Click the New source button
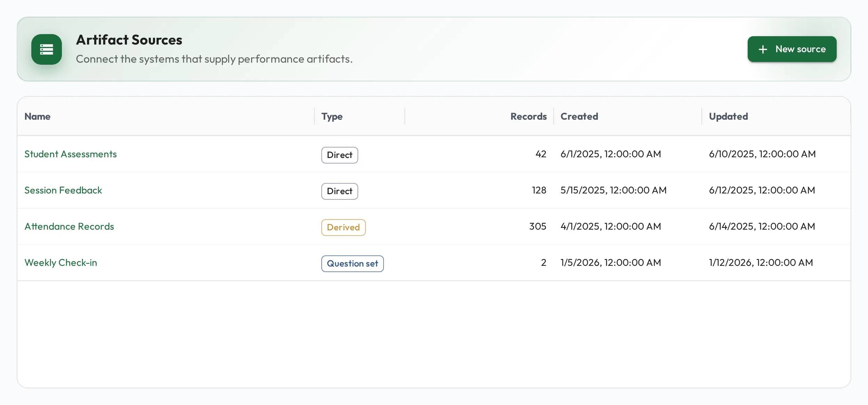The image size is (868, 405). [x=792, y=49]
